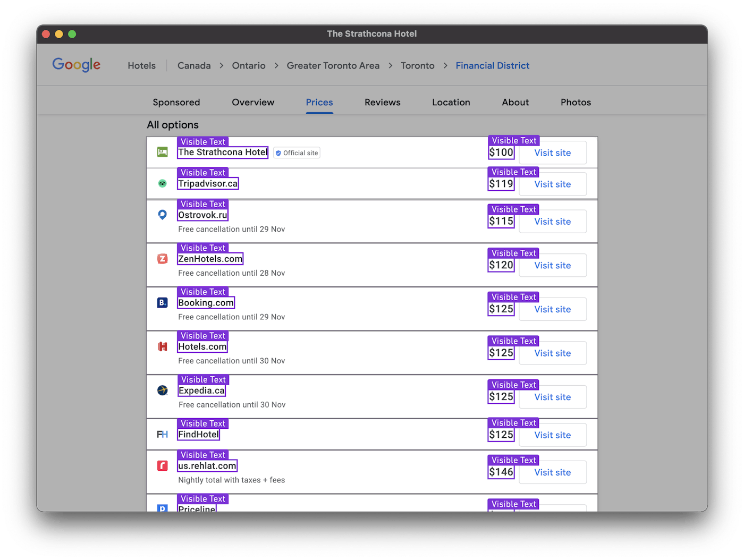Click the $100 price
Screen dimensions: 744x560
pyautogui.click(x=502, y=152)
